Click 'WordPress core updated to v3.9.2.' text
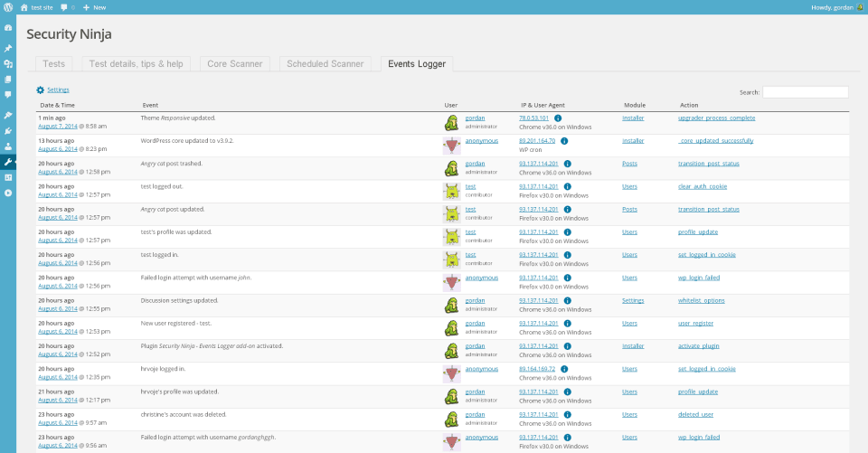 tap(187, 141)
